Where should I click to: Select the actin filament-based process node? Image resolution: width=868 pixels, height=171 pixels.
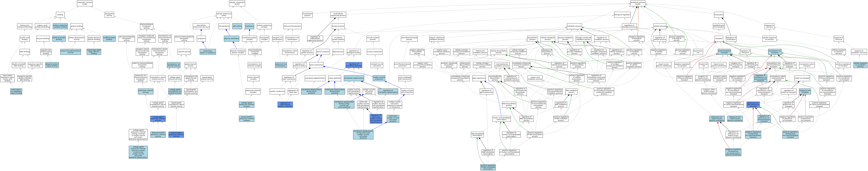pos(409,39)
